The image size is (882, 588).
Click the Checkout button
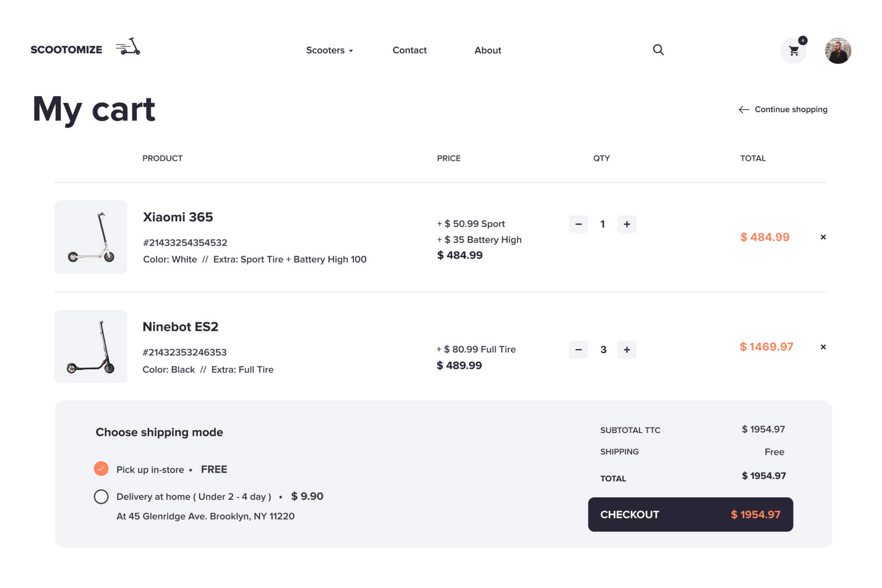coord(690,514)
